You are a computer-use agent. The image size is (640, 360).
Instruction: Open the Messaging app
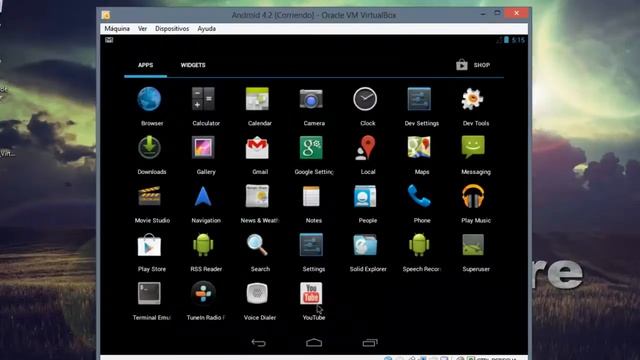click(473, 148)
